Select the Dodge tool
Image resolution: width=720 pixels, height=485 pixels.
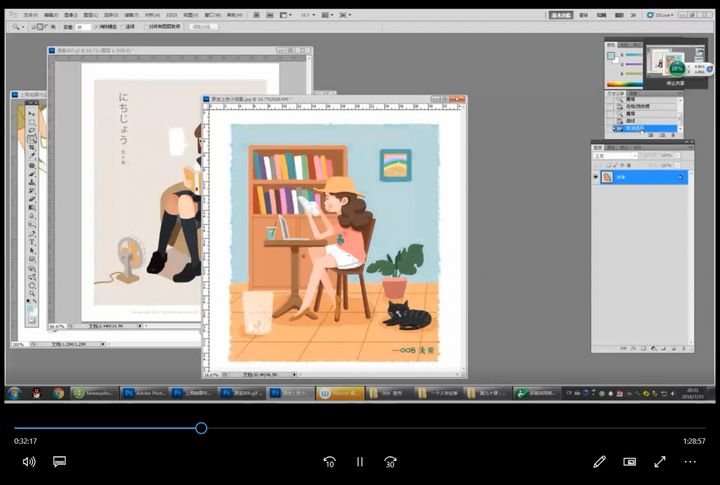point(31,225)
